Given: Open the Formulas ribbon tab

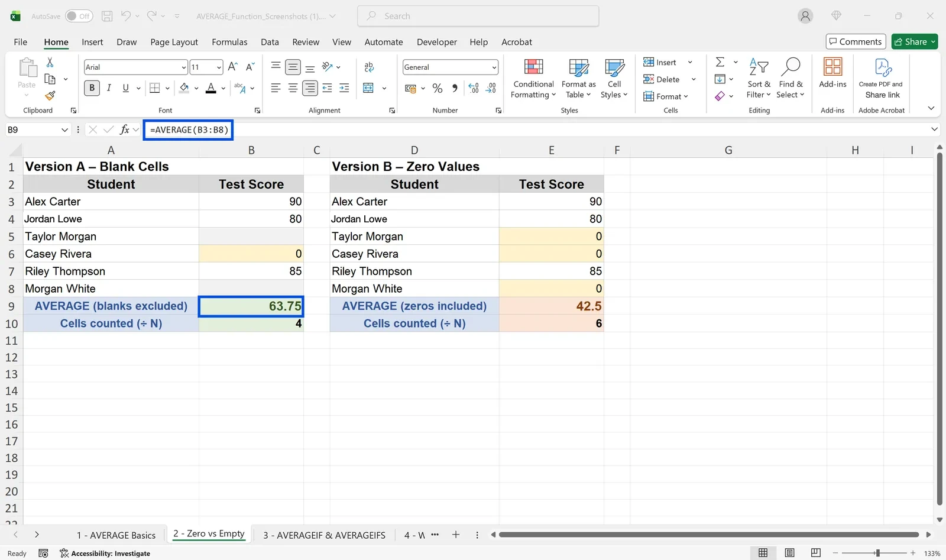Looking at the screenshot, I should coord(229,42).
